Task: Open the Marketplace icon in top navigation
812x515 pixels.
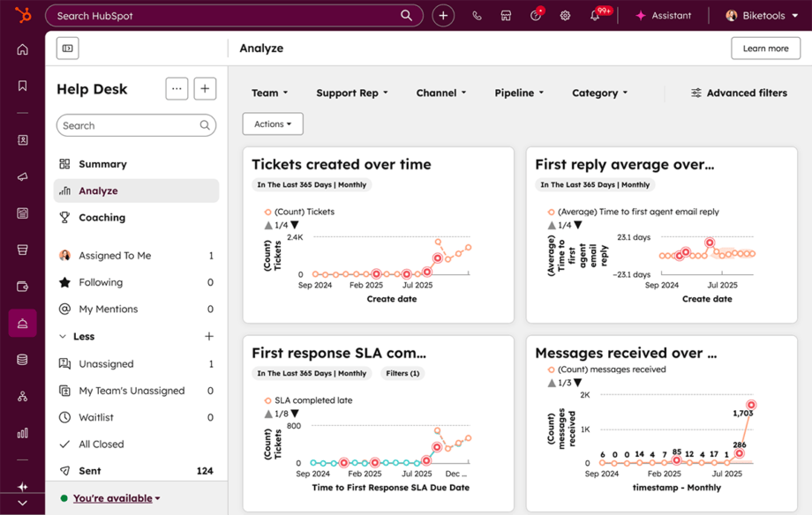Action: 506,15
